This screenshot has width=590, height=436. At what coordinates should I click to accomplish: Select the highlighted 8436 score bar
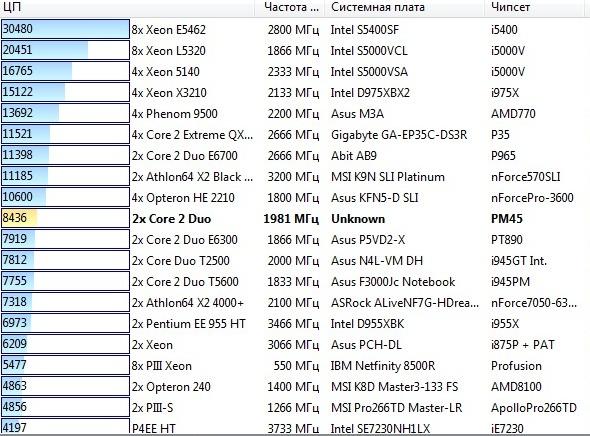65,218
